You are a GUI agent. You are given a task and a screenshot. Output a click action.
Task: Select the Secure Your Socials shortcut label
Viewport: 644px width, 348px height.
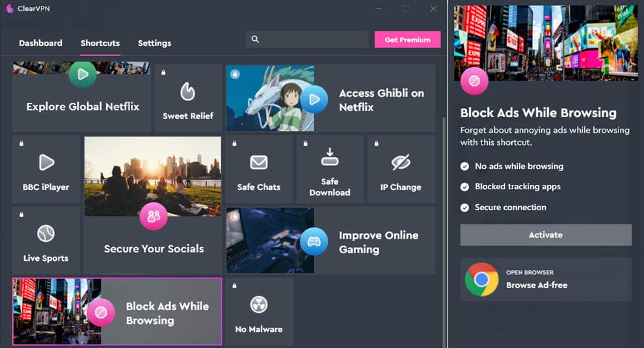154,249
